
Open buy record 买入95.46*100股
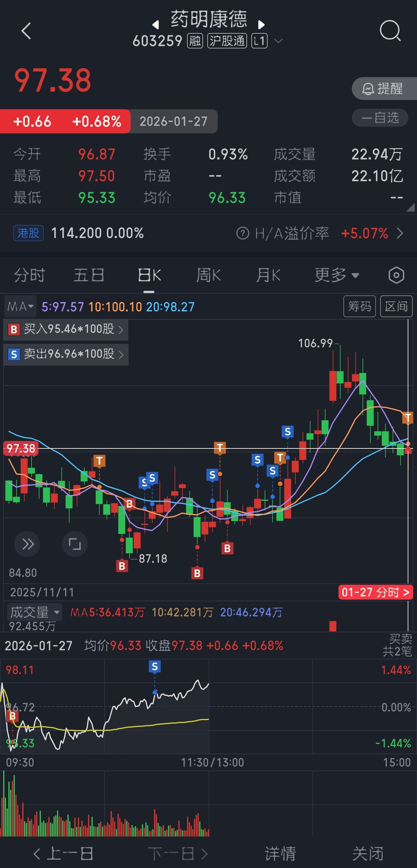pos(66,329)
